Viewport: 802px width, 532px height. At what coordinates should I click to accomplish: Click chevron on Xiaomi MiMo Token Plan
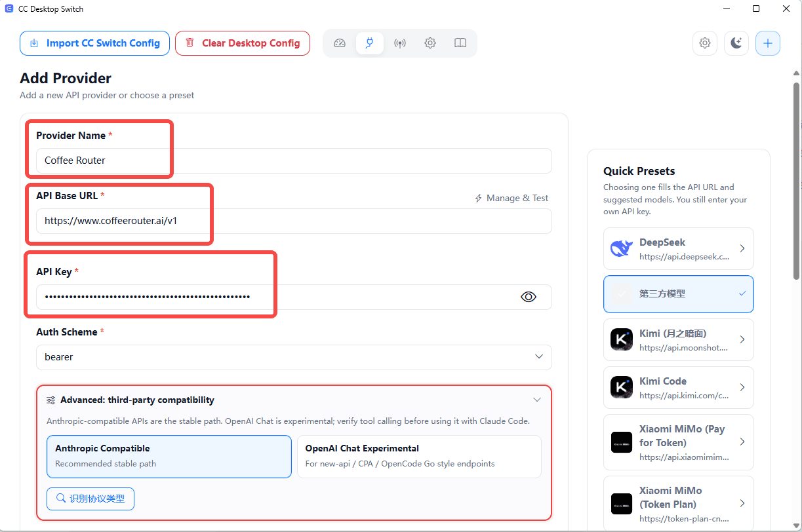[742, 503]
